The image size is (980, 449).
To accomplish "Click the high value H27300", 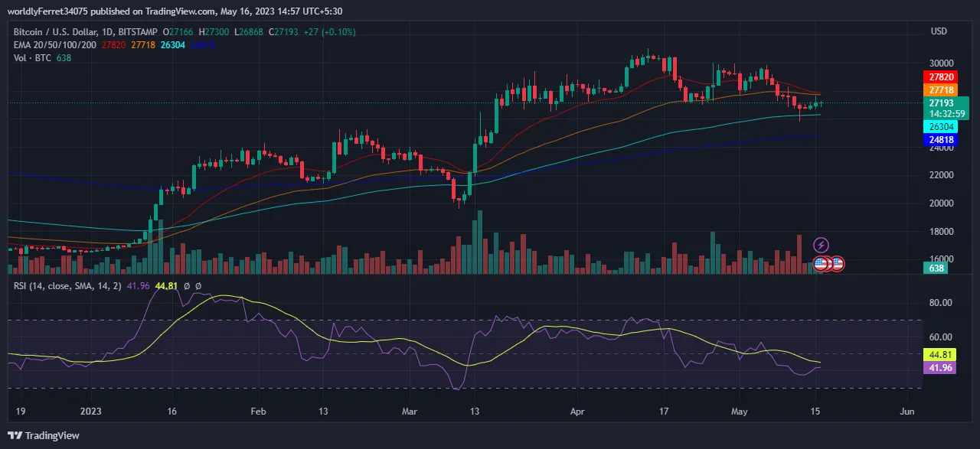I will click(214, 32).
